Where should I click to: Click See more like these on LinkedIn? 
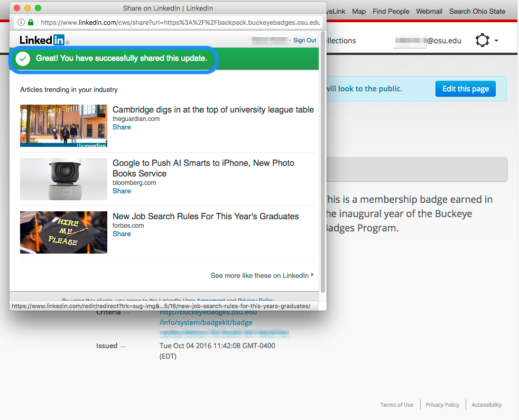click(259, 275)
